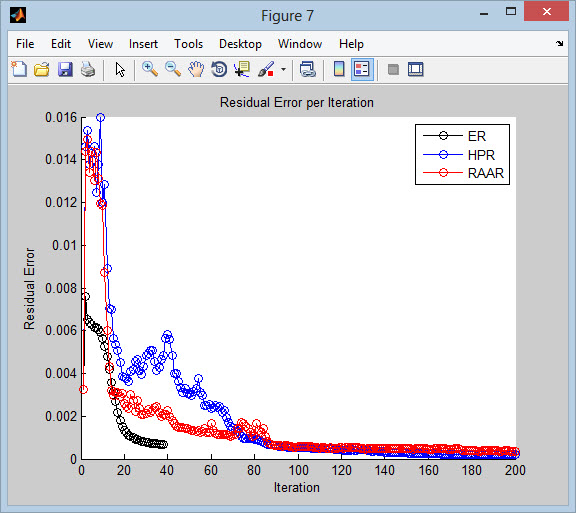Toggle the Insert Legend button
The image size is (576, 513).
click(362, 69)
